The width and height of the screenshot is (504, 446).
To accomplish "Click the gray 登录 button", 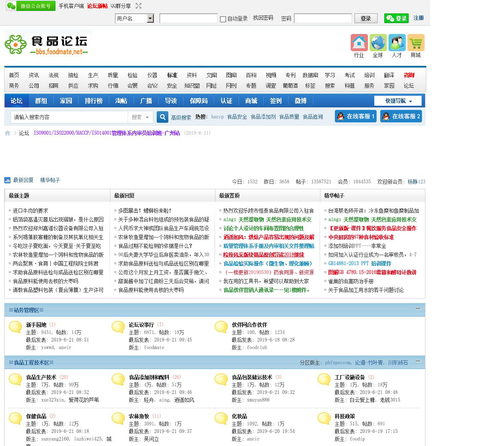I will click(365, 18).
